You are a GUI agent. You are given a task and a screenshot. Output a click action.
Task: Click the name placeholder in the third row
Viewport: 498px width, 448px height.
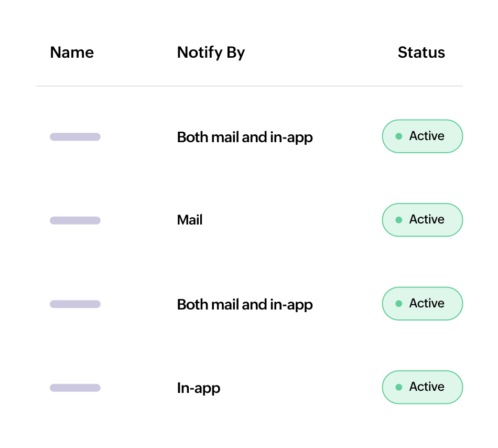74,304
